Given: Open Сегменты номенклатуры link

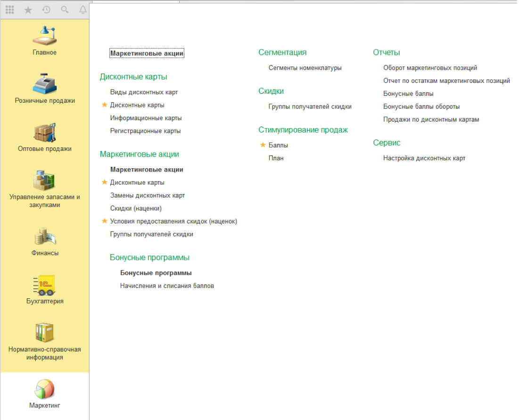Looking at the screenshot, I should [305, 68].
